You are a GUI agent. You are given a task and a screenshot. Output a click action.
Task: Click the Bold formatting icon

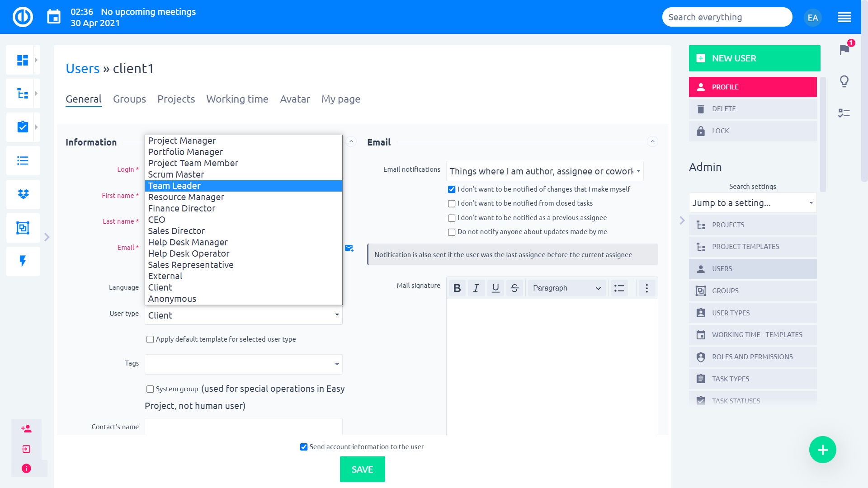point(457,288)
